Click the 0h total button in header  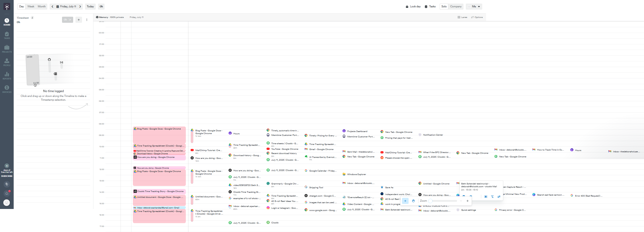point(101,7)
